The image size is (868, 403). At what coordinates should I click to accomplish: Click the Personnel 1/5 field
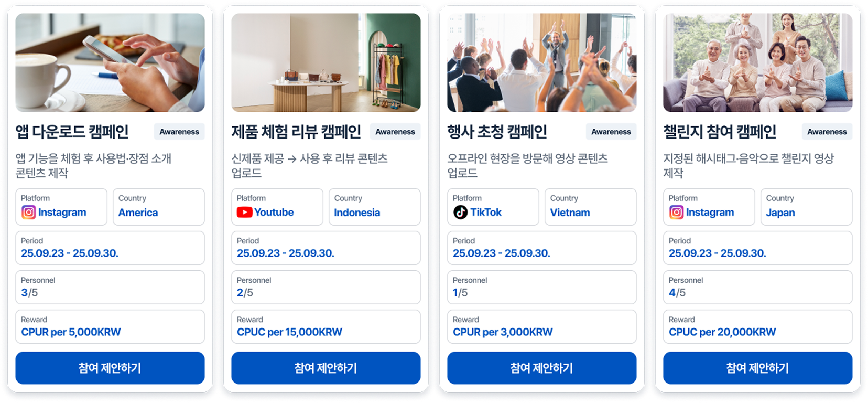point(542,287)
